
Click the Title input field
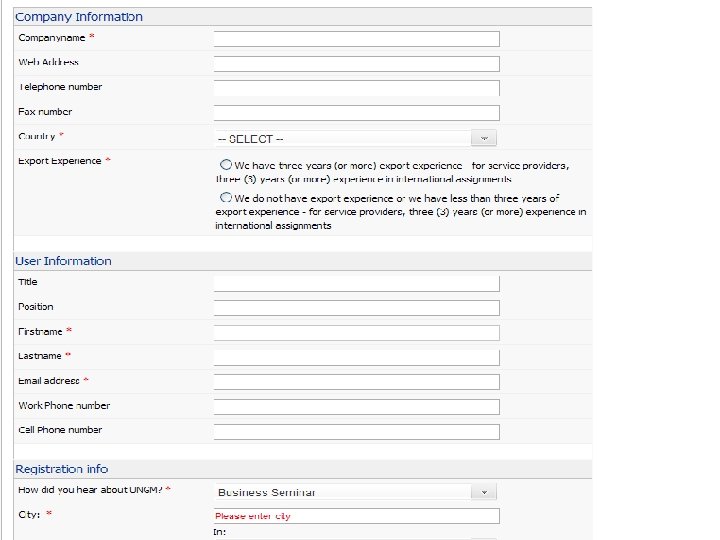356,283
